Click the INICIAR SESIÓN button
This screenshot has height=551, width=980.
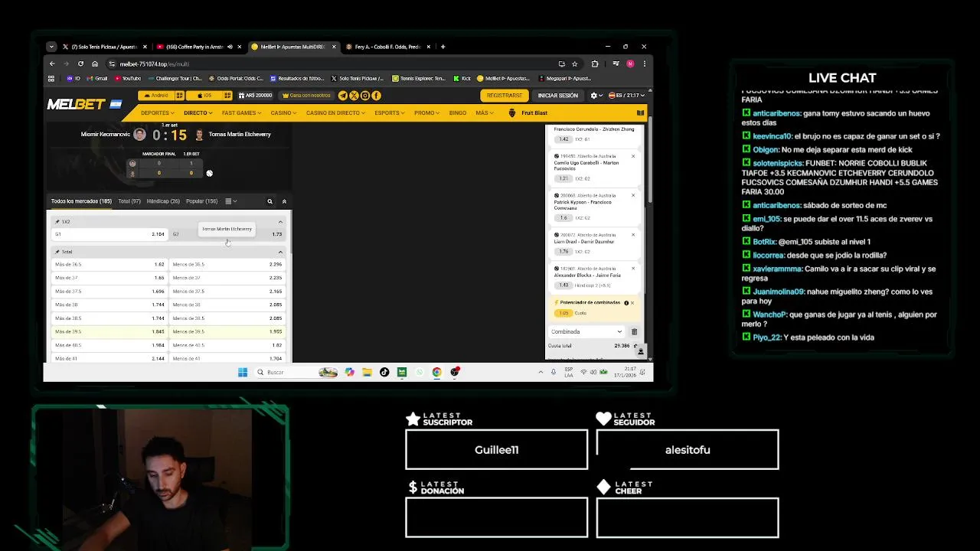tap(558, 96)
